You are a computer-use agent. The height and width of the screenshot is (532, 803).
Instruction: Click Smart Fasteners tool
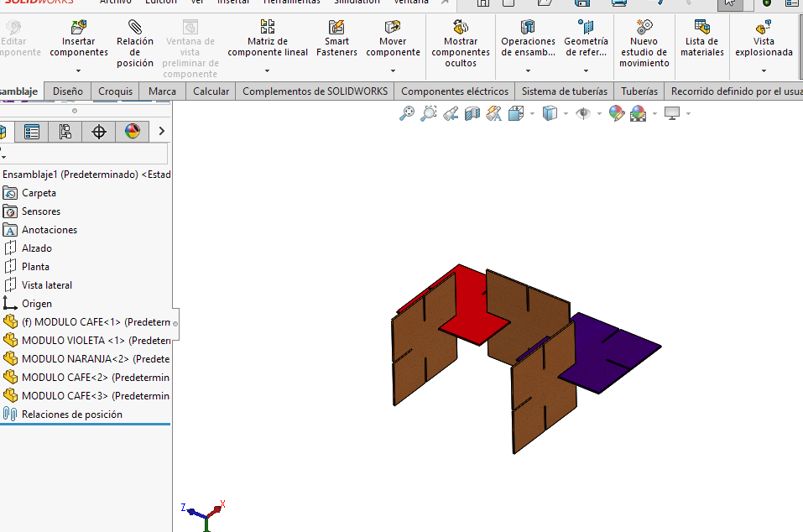(x=336, y=39)
